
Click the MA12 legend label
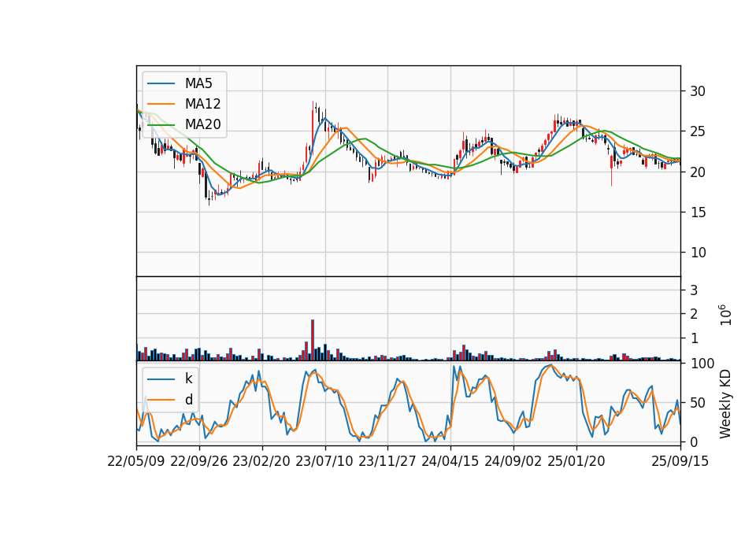[202, 104]
